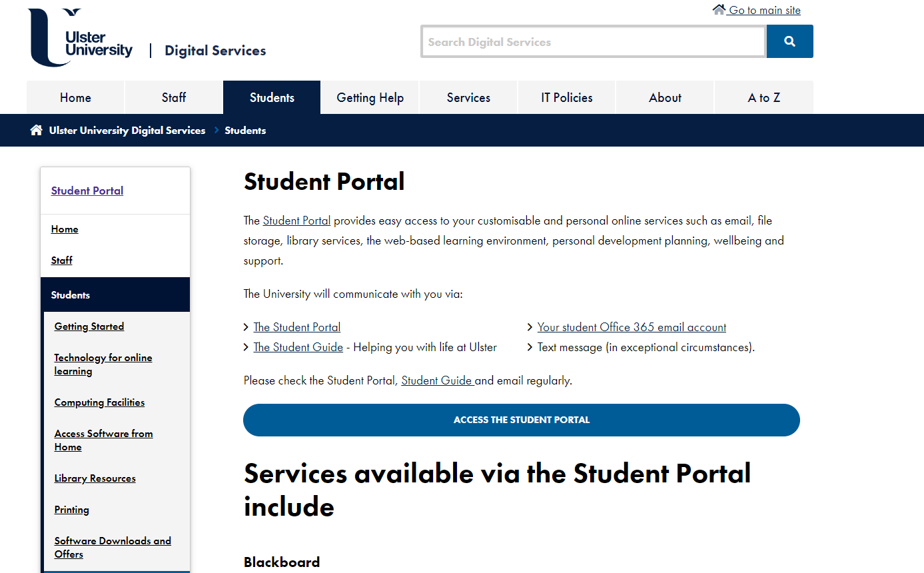The height and width of the screenshot is (573, 924).
Task: Open Library Resources sidebar link
Action: (x=95, y=478)
